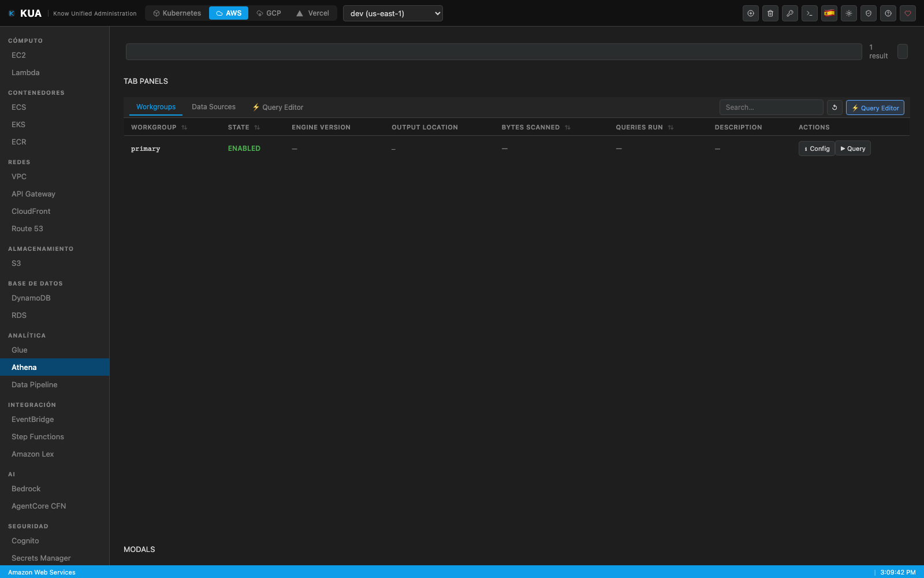The width and height of the screenshot is (924, 578).
Task: Click the wide filter input at top
Action: click(x=494, y=51)
